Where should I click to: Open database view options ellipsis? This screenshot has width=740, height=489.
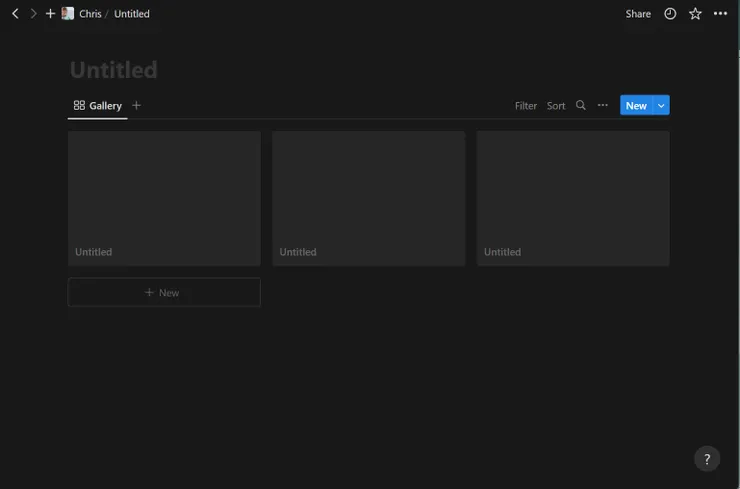pos(603,105)
